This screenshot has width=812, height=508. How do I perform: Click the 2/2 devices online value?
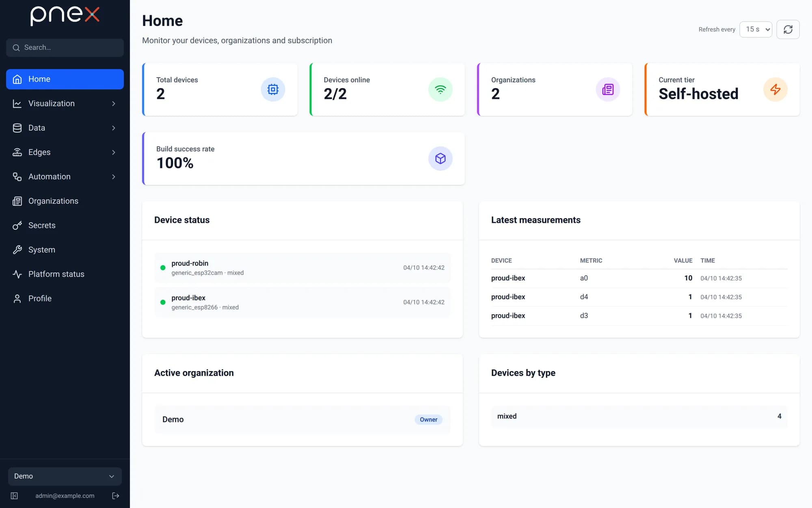335,94
